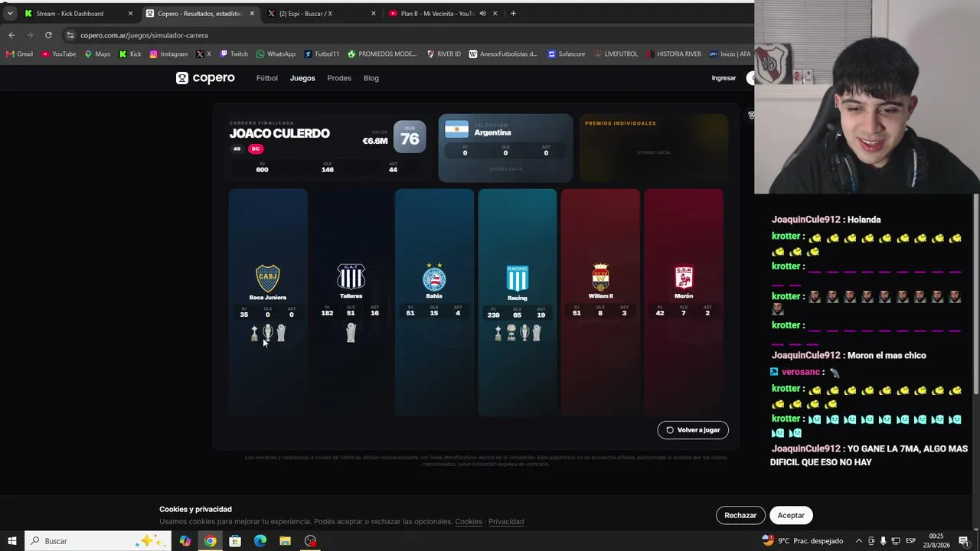This screenshot has height=551, width=980.
Task: Click the Windows Start button
Action: coord(12,541)
